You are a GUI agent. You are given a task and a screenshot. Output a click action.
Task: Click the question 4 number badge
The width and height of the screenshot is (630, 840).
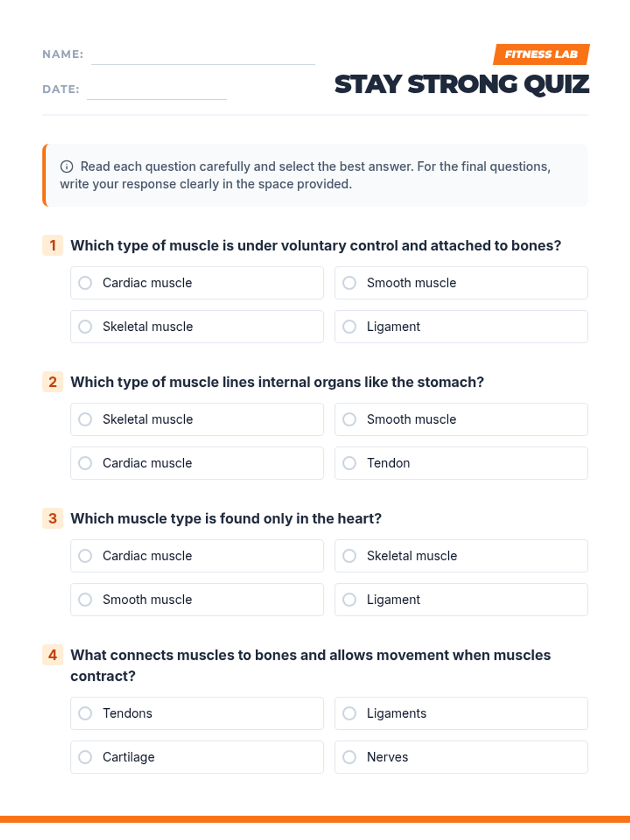tap(52, 655)
